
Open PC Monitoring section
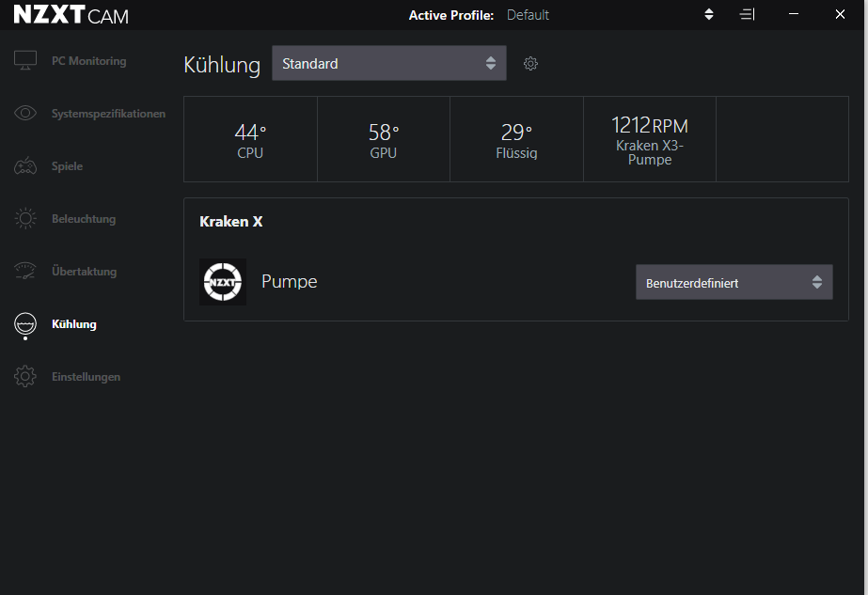tap(88, 61)
